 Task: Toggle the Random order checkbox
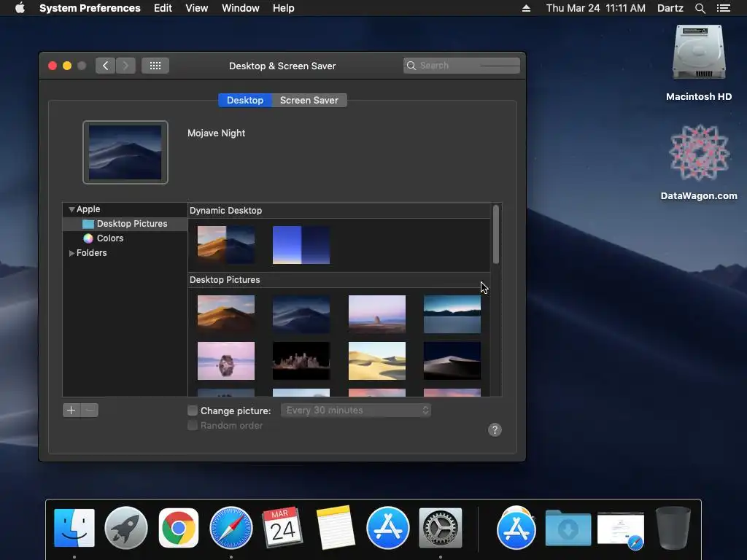(x=193, y=425)
